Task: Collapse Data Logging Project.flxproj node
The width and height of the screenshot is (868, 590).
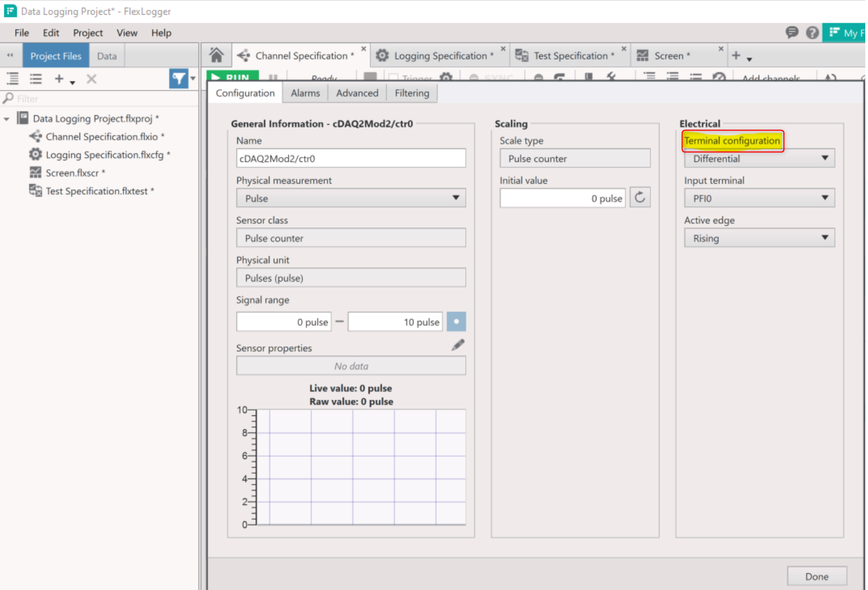Action: 7,119
